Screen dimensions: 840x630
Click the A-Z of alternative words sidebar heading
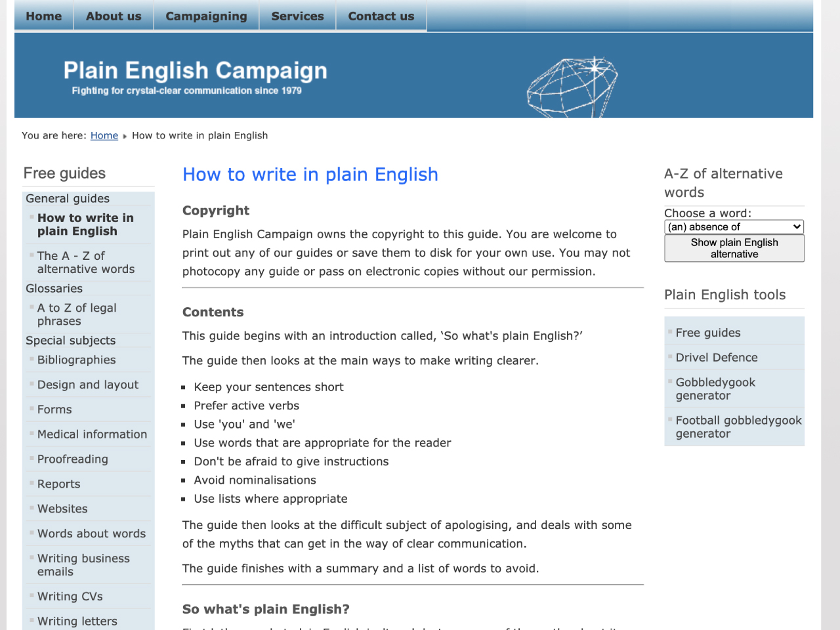[723, 183]
